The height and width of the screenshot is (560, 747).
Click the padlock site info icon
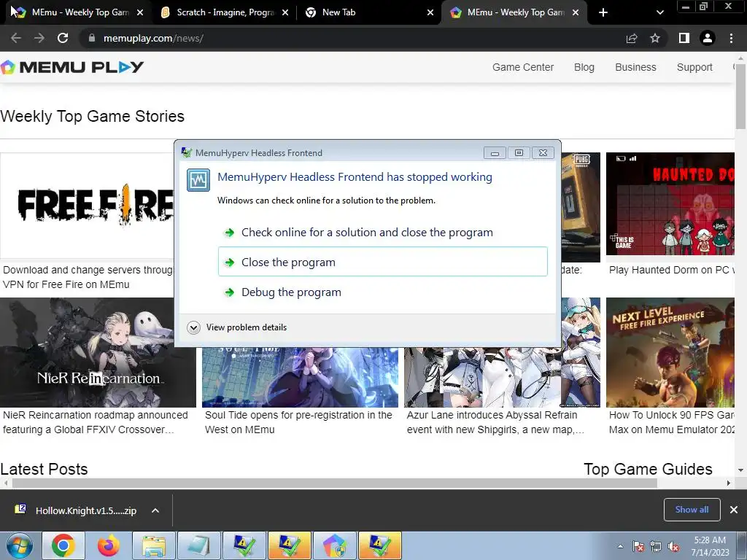(x=92, y=38)
